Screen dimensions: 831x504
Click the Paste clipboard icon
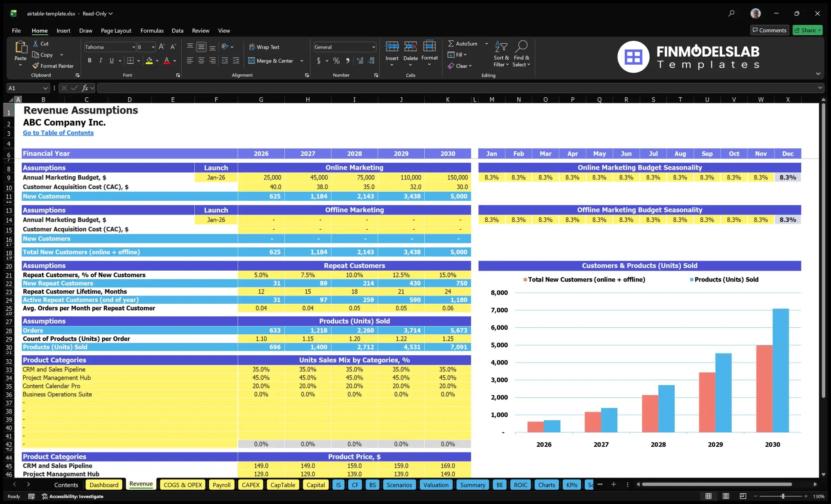pyautogui.click(x=20, y=47)
